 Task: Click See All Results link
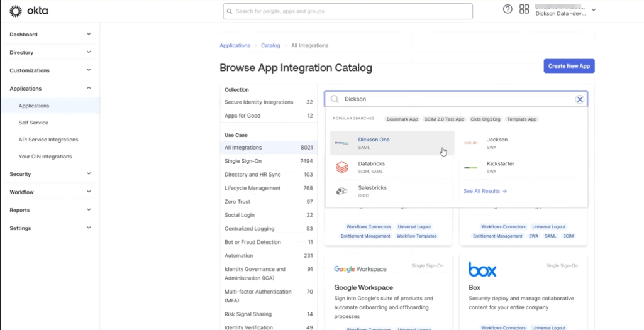[x=485, y=191]
